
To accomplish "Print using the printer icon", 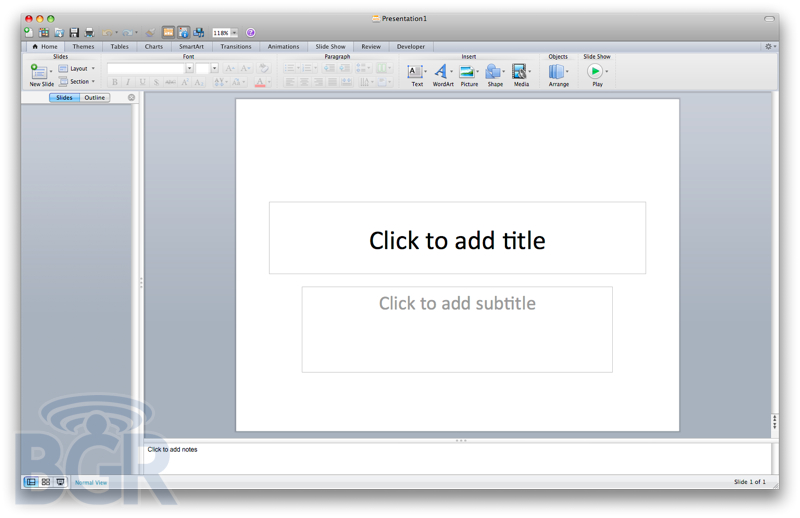I will pyautogui.click(x=89, y=33).
